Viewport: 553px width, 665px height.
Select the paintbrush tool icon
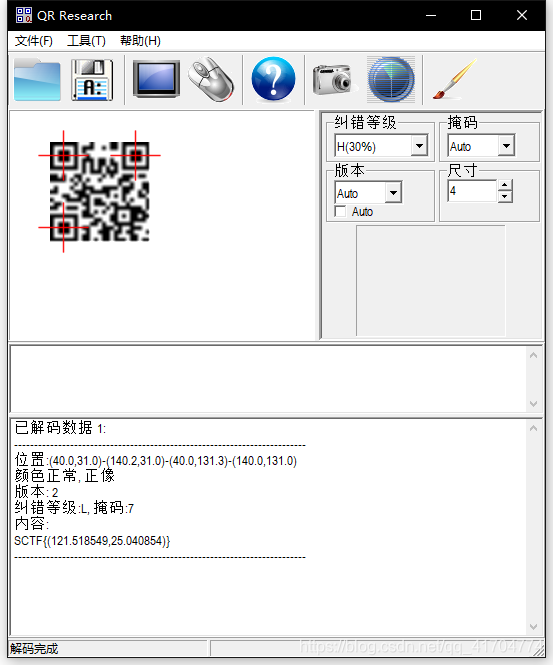(455, 79)
